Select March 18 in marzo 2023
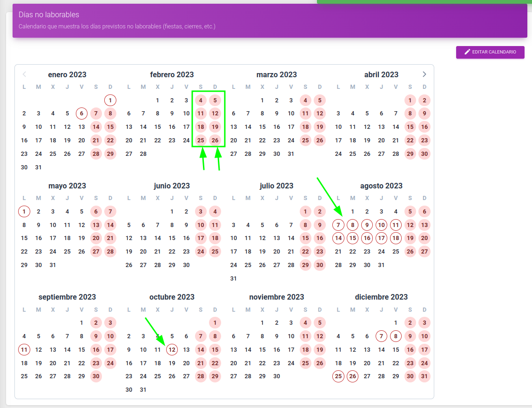This screenshot has height=408, width=532. pyautogui.click(x=305, y=127)
